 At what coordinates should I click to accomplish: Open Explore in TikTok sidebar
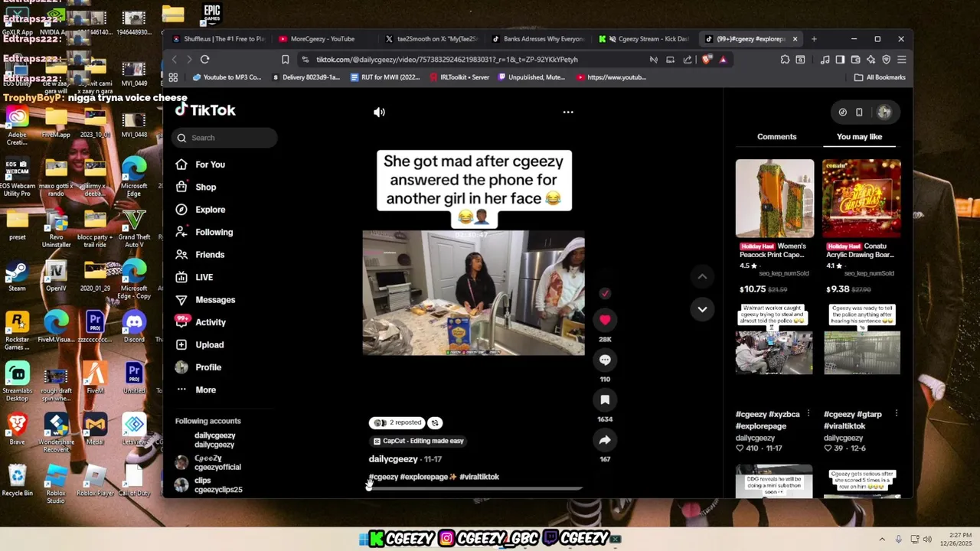click(x=210, y=210)
